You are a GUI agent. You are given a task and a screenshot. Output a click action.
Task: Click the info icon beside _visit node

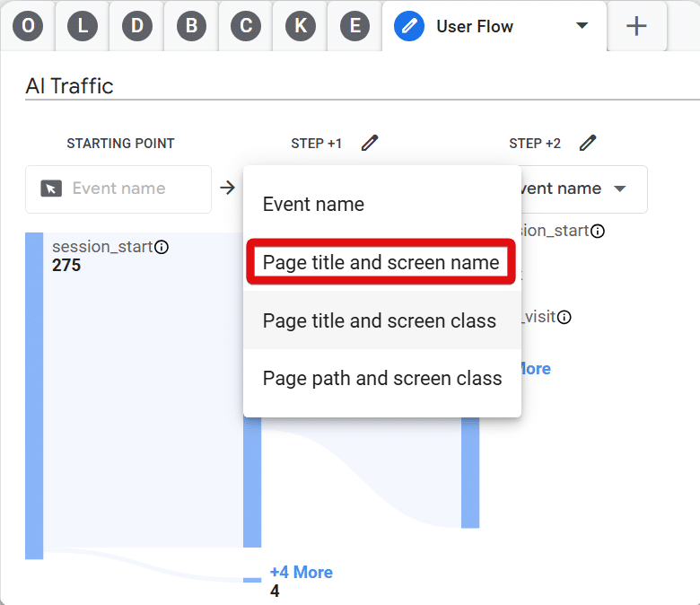click(x=564, y=318)
